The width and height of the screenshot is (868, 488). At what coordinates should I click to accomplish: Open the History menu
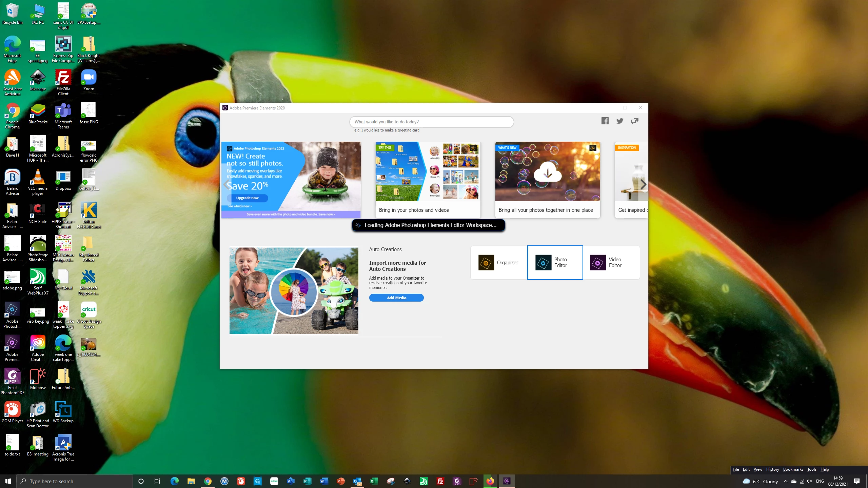click(x=772, y=469)
